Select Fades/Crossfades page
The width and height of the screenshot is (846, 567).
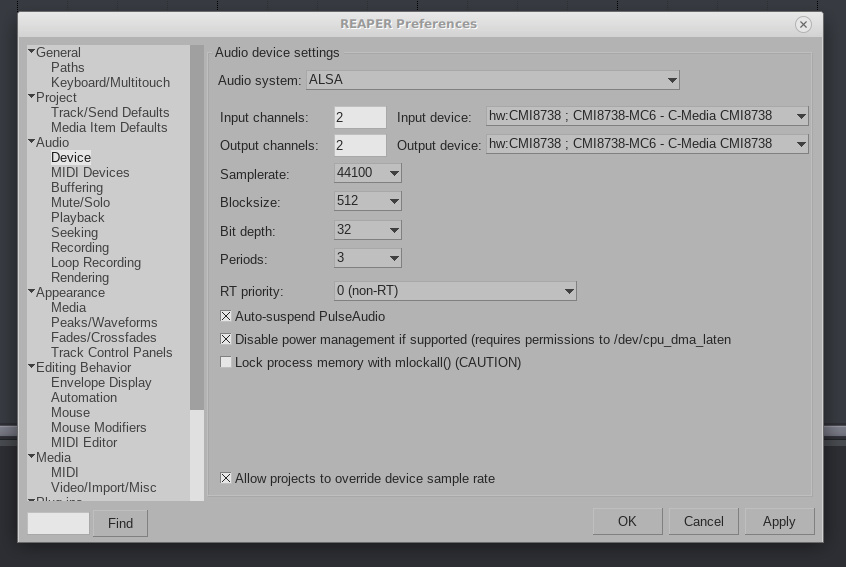104,338
